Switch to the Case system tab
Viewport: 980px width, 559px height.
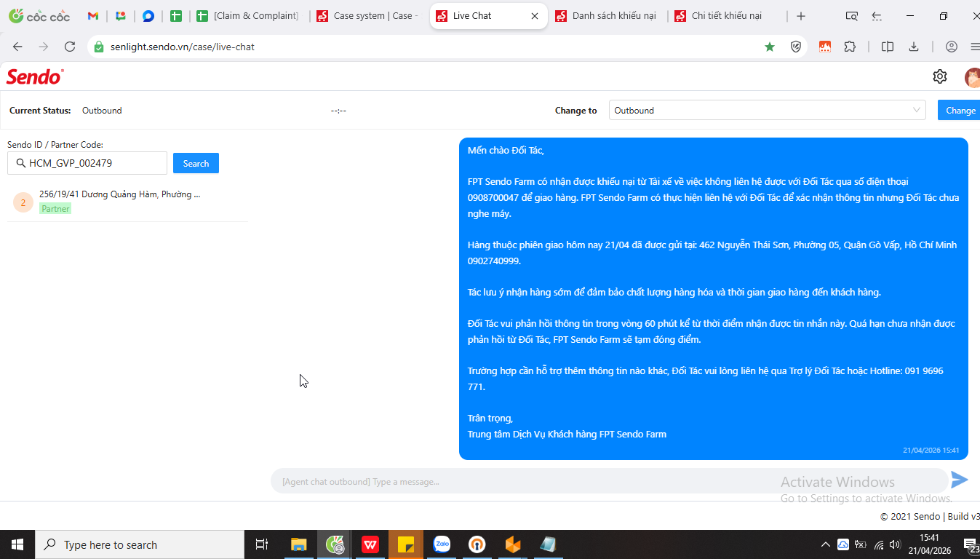point(367,16)
